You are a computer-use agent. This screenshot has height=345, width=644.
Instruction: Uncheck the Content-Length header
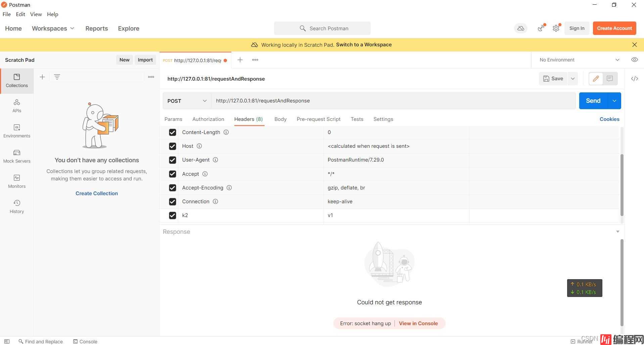(173, 132)
